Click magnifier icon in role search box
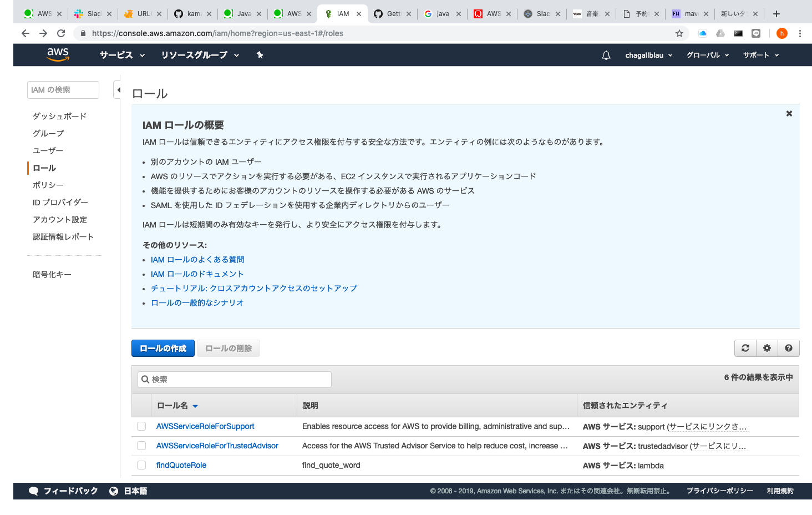812x515 pixels. tap(145, 380)
